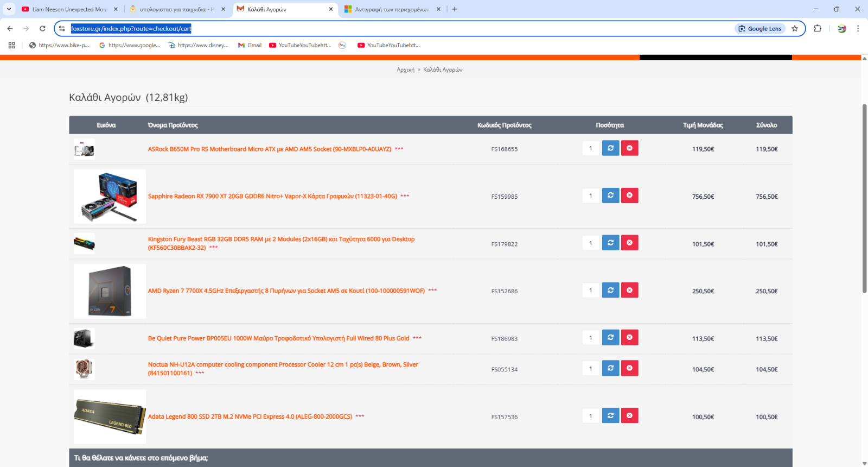Click the Noctua cooler thumbnail
868x467 pixels.
(x=84, y=369)
